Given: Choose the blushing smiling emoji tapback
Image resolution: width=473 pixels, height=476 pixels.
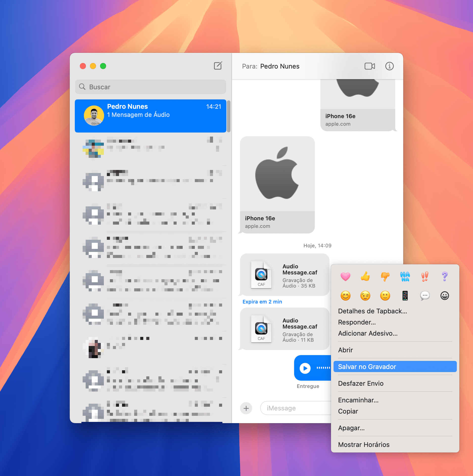Looking at the screenshot, I should (x=345, y=295).
